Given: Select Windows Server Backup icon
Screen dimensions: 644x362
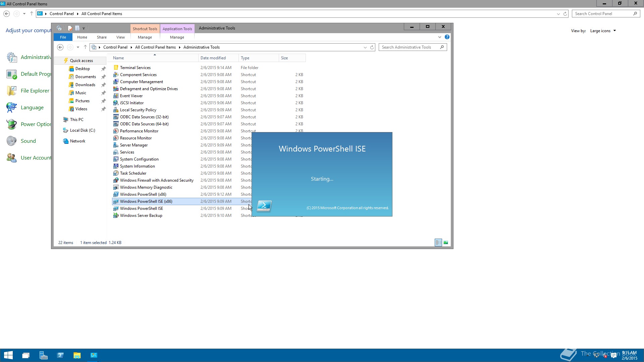Looking at the screenshot, I should point(116,216).
